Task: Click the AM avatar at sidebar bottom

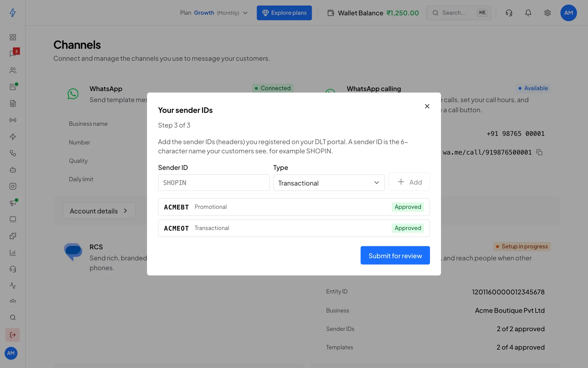Action: pos(11,353)
